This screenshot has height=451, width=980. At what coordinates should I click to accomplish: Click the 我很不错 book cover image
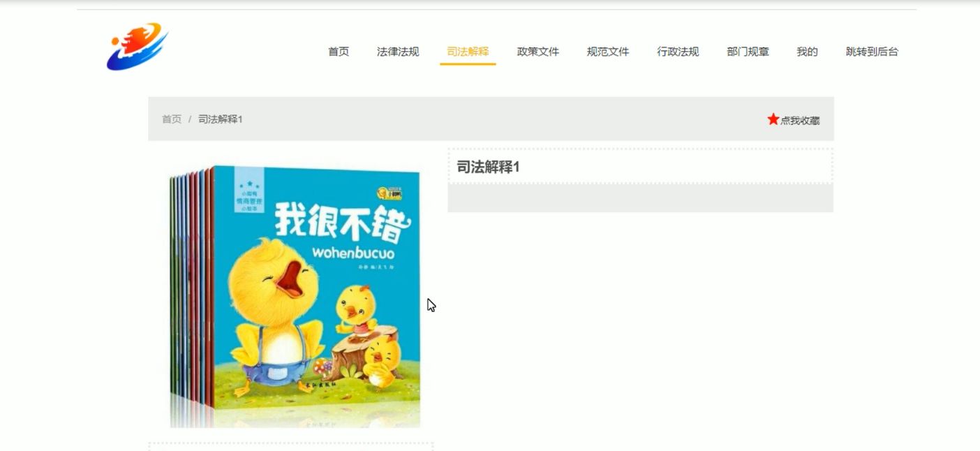tap(295, 296)
